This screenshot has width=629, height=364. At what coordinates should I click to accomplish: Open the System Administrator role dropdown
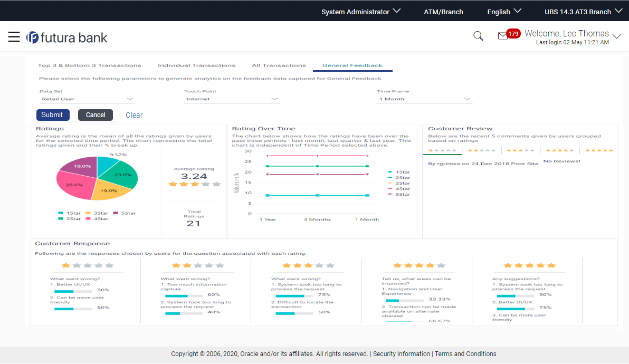click(x=360, y=12)
